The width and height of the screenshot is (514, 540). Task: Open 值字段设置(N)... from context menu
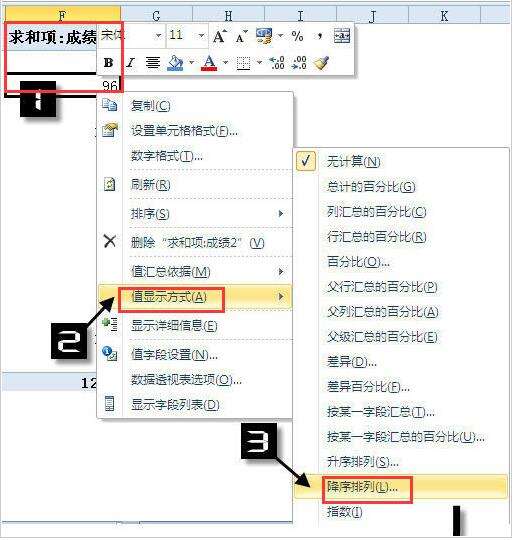pyautogui.click(x=195, y=354)
